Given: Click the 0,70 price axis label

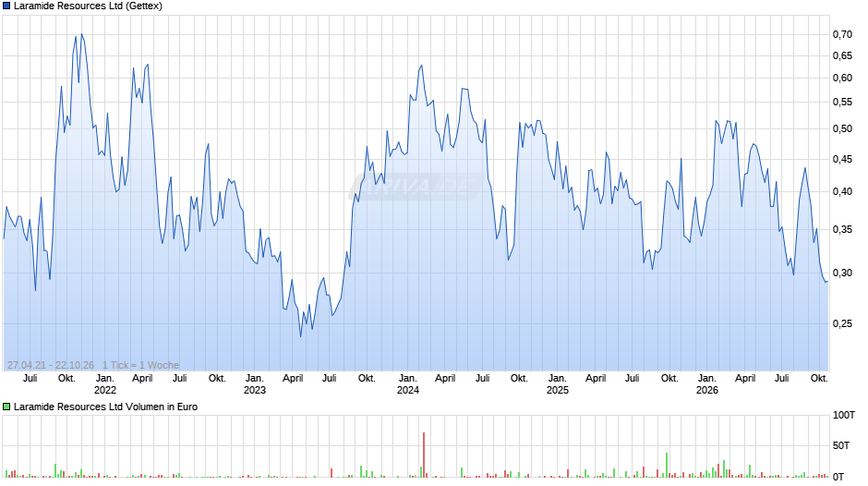Looking at the screenshot, I should point(842,34).
